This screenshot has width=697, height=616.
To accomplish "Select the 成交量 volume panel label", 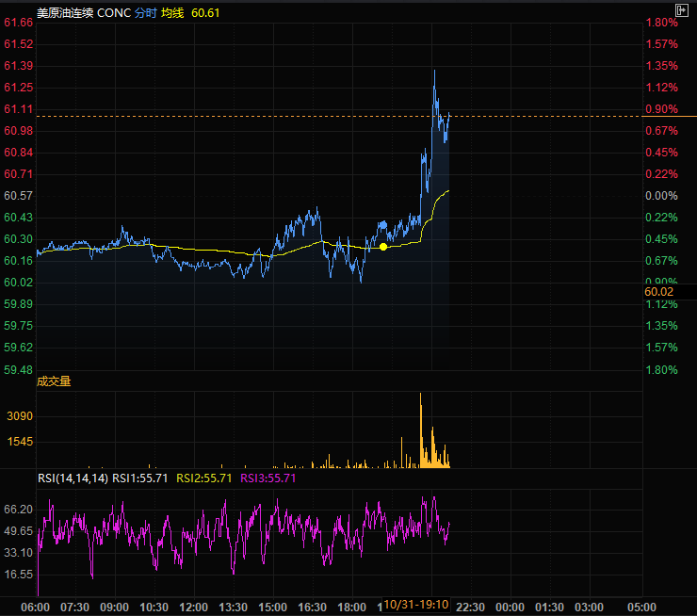I will tap(54, 381).
